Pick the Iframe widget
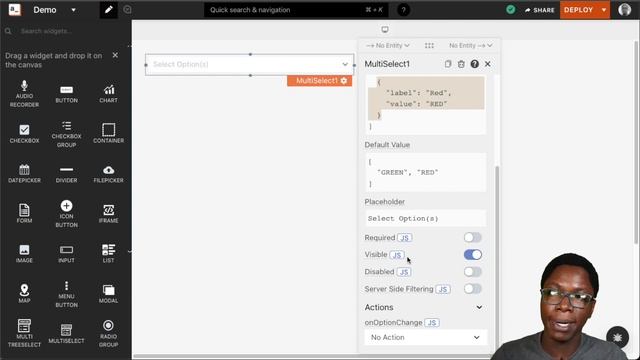Viewport: 640px width, 360px height. 108,213
